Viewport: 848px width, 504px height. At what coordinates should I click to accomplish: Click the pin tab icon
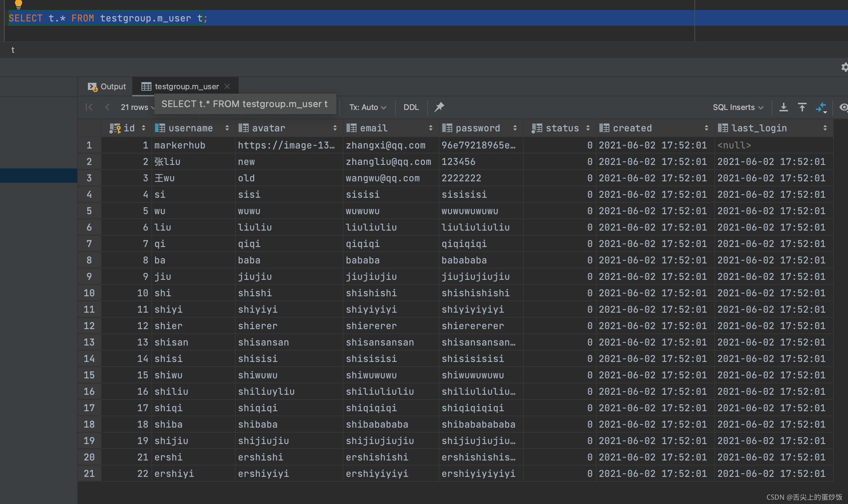pos(439,107)
